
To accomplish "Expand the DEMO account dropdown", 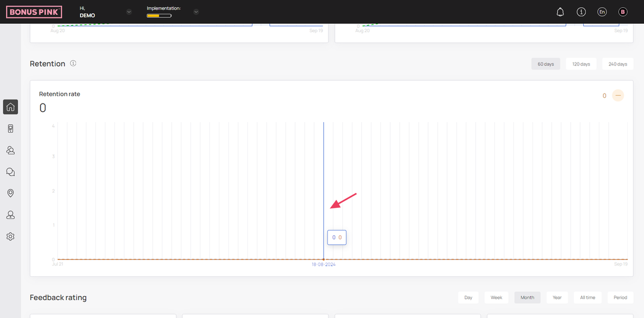I will [x=129, y=12].
